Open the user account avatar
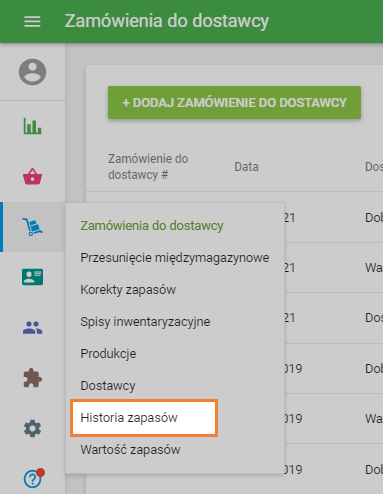The height and width of the screenshot is (494, 383). (32, 72)
